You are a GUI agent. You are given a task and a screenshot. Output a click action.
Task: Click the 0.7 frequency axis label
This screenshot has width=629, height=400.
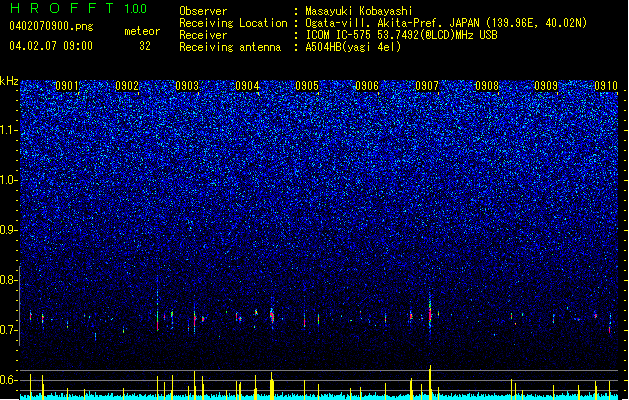point(9,330)
